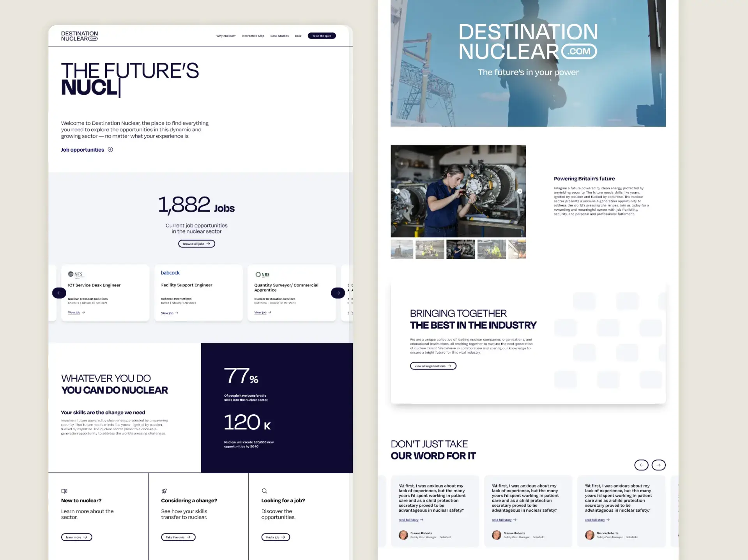Click the Destination Nuclear logo in header

tap(80, 36)
